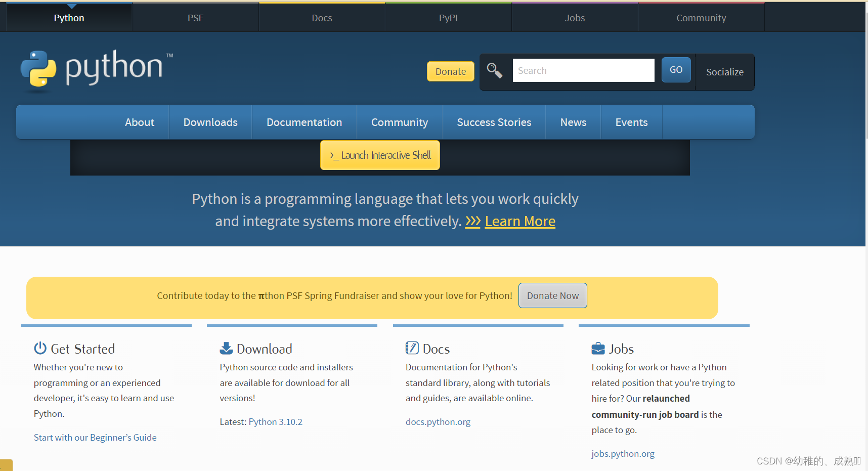
Task: Click the Jobs briefcase icon
Action: 598,349
